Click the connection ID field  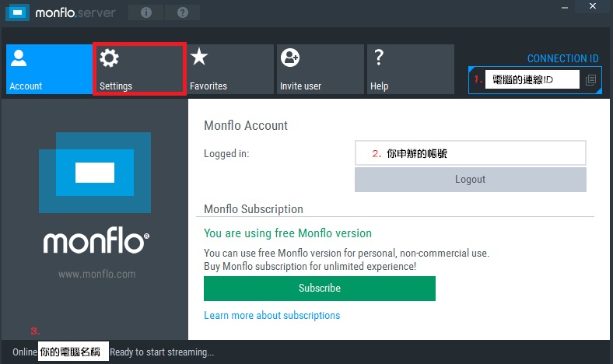(x=532, y=79)
